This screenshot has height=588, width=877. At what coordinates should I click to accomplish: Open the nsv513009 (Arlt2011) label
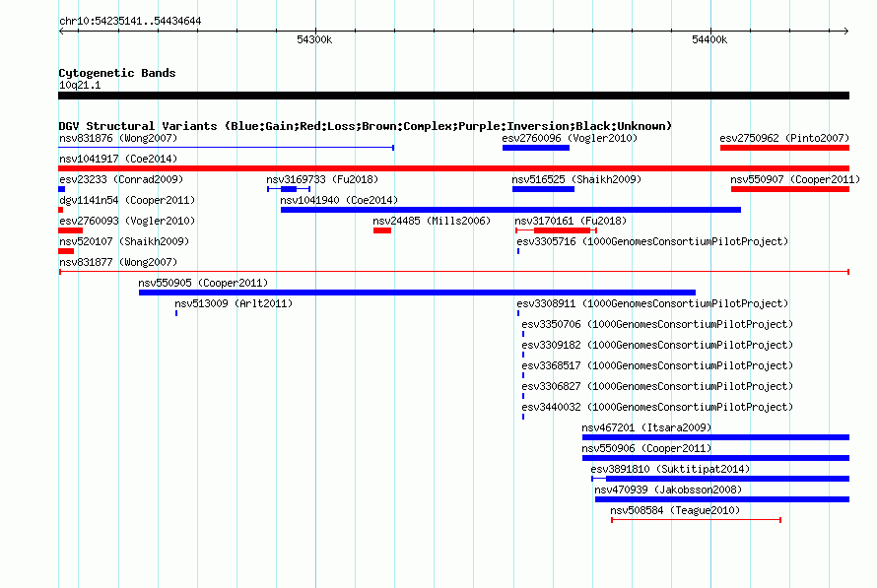pyautogui.click(x=234, y=303)
